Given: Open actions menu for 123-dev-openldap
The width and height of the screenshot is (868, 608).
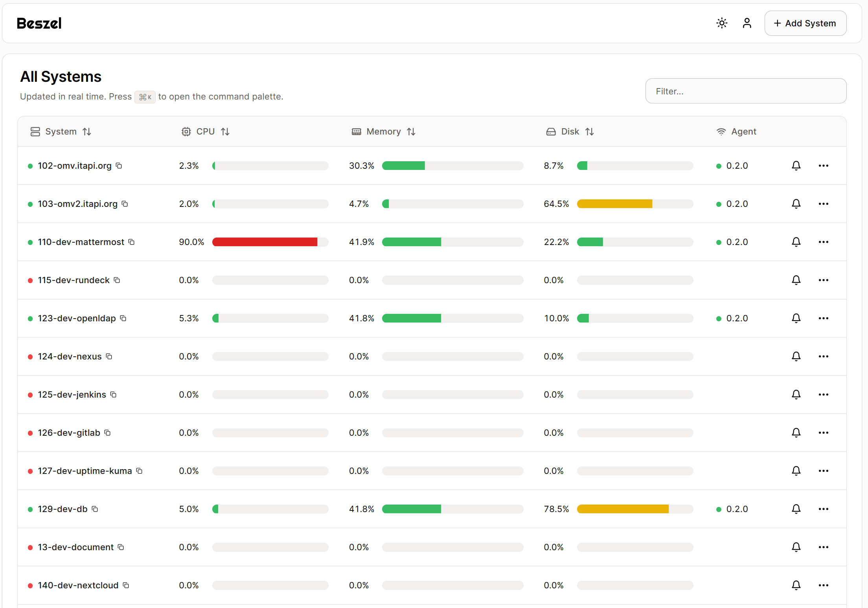Looking at the screenshot, I should [x=824, y=318].
